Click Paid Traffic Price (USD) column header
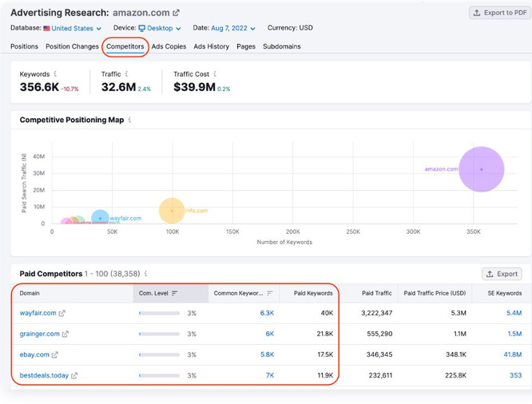Image resolution: width=532 pixels, height=404 pixels. point(435,293)
